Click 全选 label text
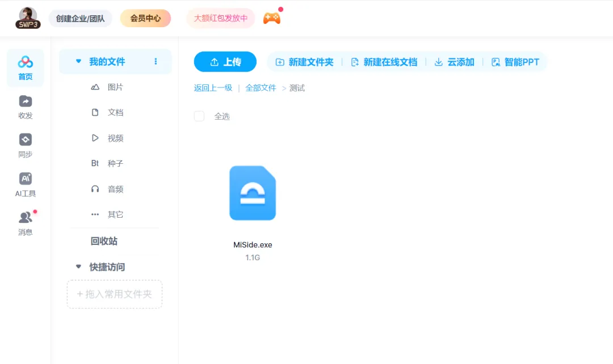 point(222,116)
